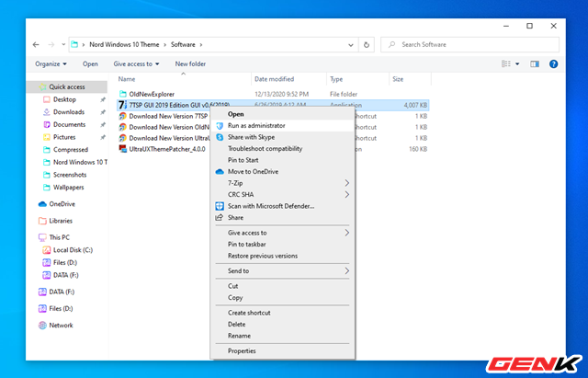Choose Move to OneDrive
The height and width of the screenshot is (378, 588).
click(253, 172)
